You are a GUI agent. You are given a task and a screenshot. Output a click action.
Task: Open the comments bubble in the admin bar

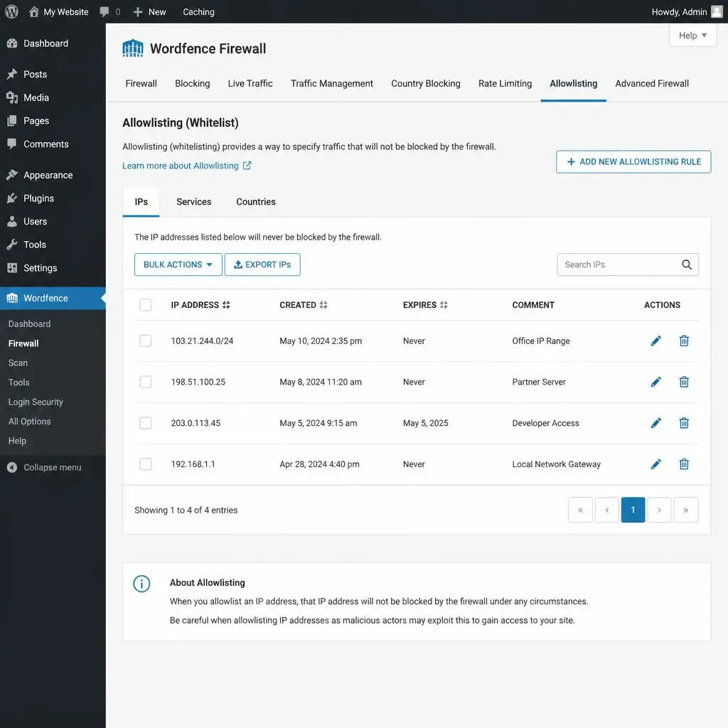pyautogui.click(x=110, y=11)
